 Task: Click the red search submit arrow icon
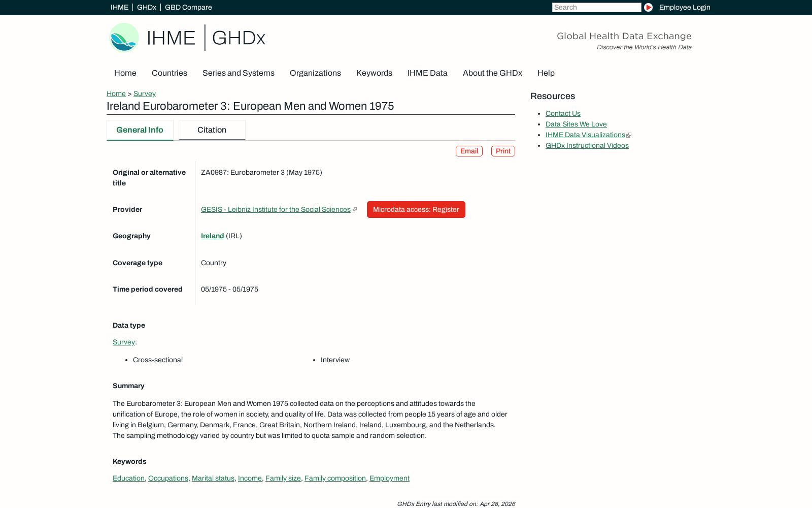point(648,7)
